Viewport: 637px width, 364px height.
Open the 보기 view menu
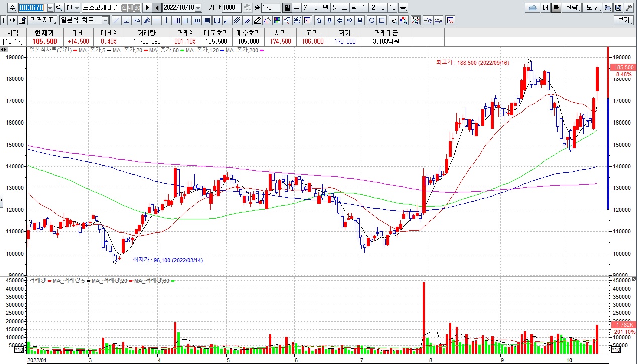624,20
